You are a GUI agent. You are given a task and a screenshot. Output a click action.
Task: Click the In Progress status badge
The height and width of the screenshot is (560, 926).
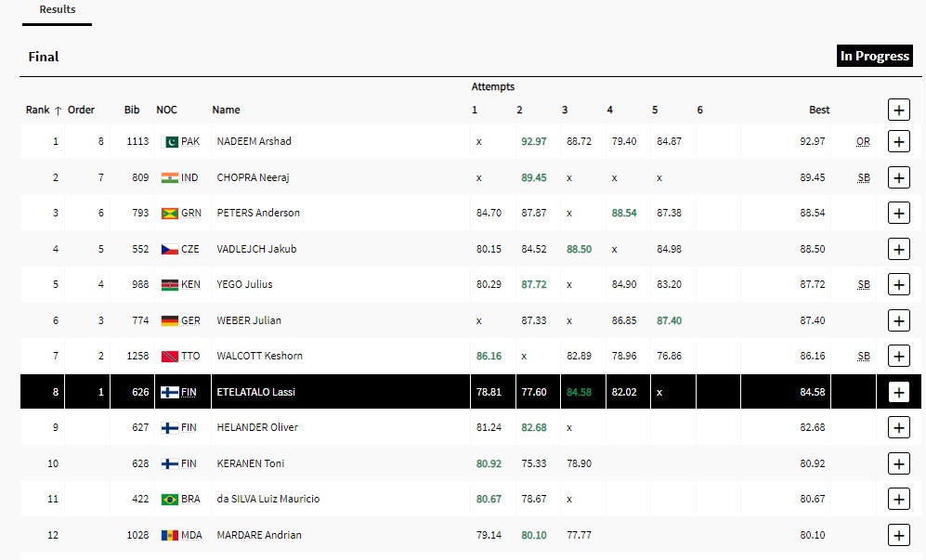click(874, 57)
